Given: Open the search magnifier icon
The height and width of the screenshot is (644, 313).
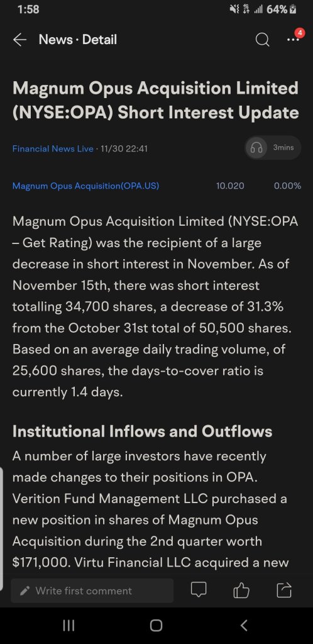Looking at the screenshot, I should [x=263, y=40].
